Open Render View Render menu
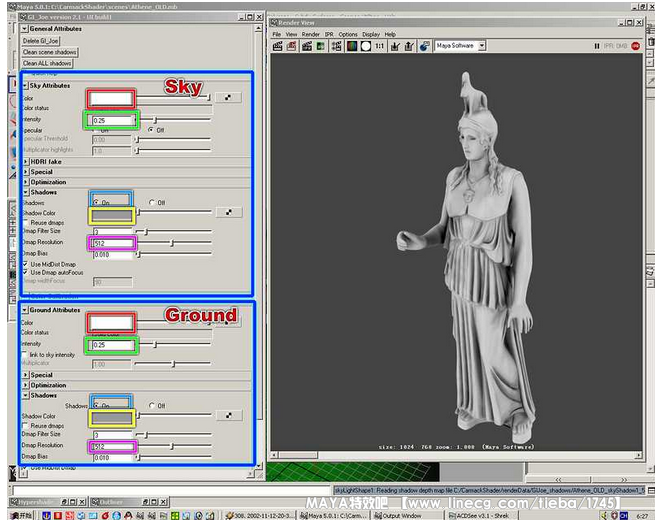This screenshot has width=655, height=520. [x=310, y=34]
